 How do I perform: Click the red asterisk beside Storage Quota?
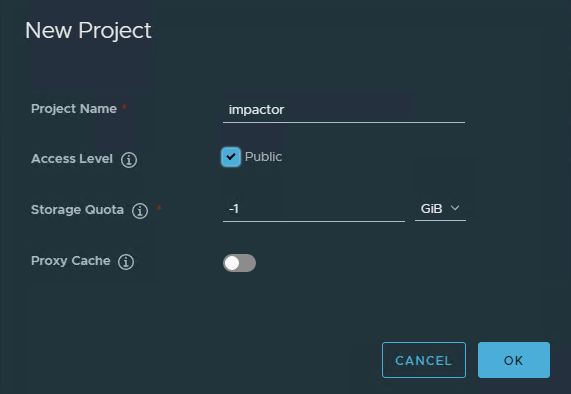[x=159, y=208]
